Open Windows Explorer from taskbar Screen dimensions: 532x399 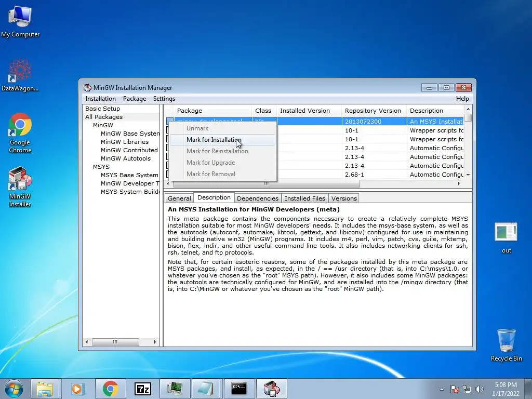[x=45, y=389]
